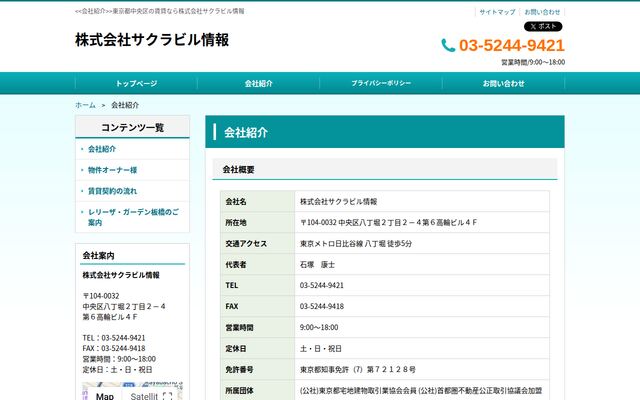
Task: Open the お問い合わせ link at the top right
Action: [542, 12]
